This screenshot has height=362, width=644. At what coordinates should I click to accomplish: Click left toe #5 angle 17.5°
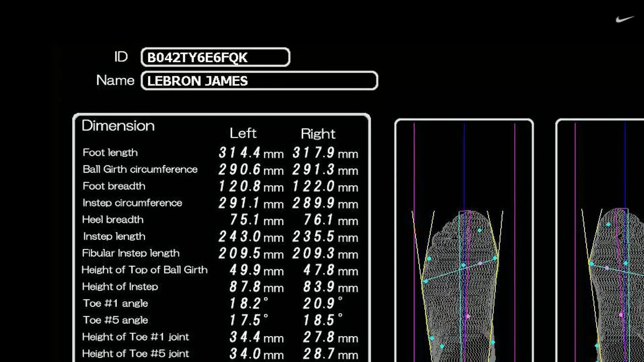tap(249, 321)
